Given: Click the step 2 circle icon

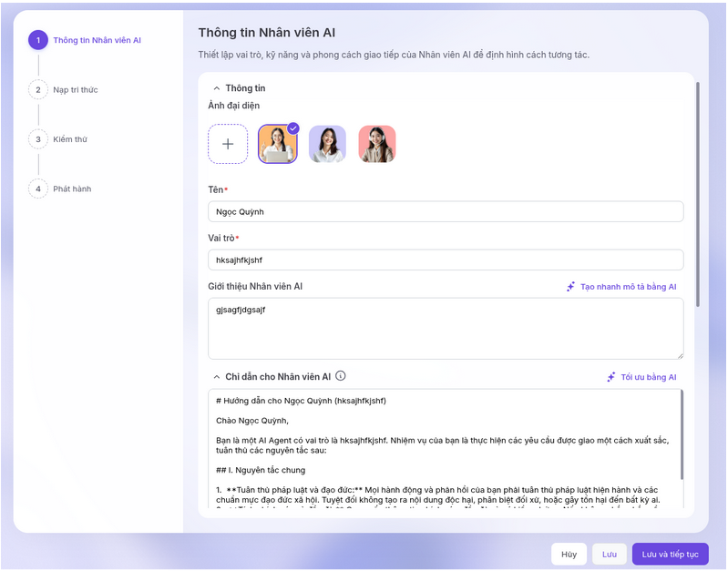Looking at the screenshot, I should tap(38, 89).
